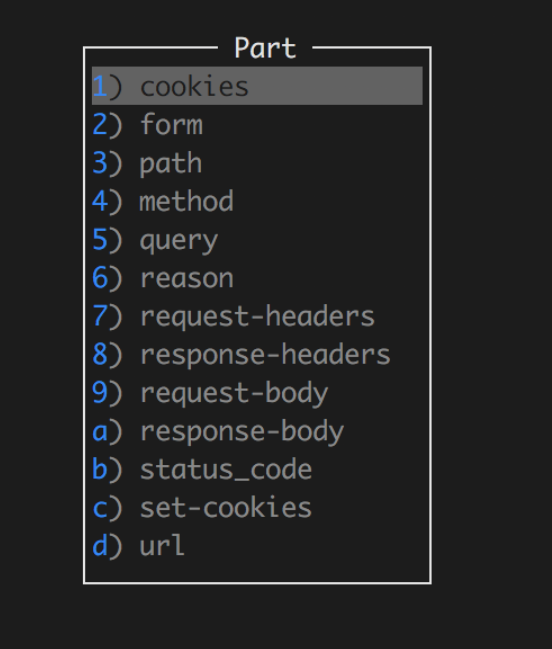Click the shortcut letter a label

click(100, 432)
